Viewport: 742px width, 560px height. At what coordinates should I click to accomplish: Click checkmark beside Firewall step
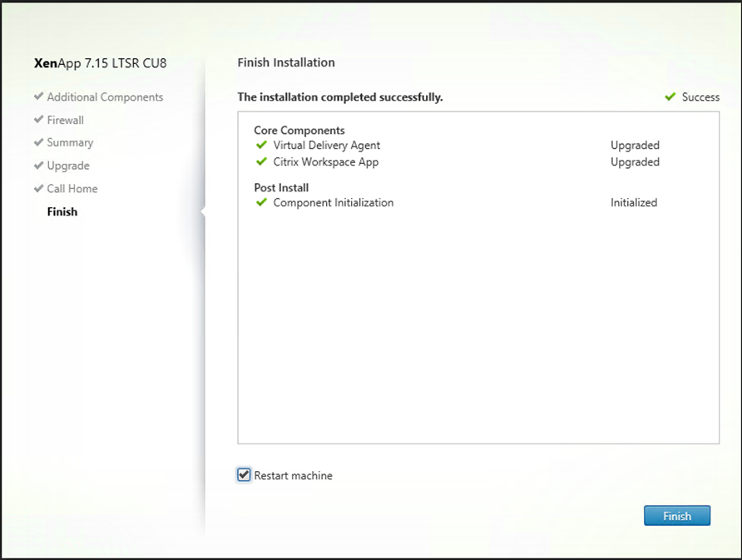(39, 119)
